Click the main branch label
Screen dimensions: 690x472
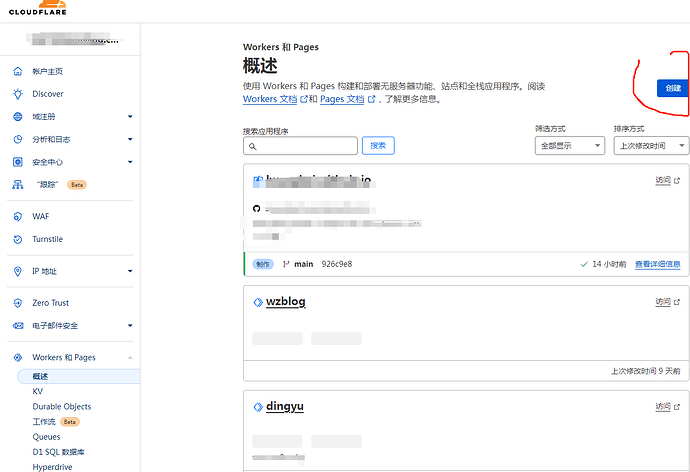point(304,264)
